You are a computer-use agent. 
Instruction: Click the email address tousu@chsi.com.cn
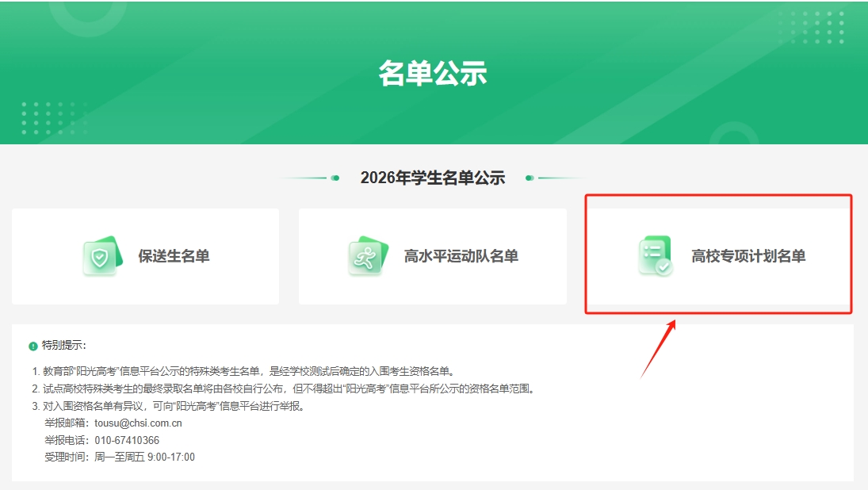(x=139, y=423)
